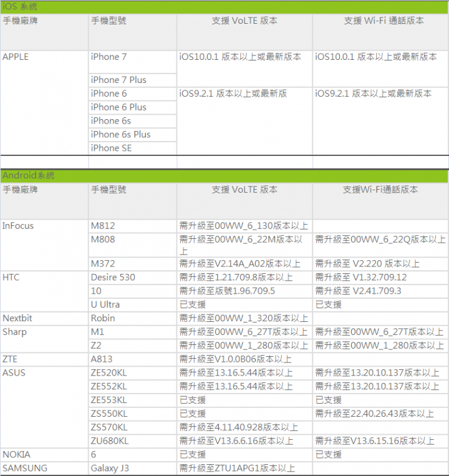Click the 需升級至00WW_6_22Q版本以上 cell
Viewport: 449px width, 476px height.
[380, 245]
